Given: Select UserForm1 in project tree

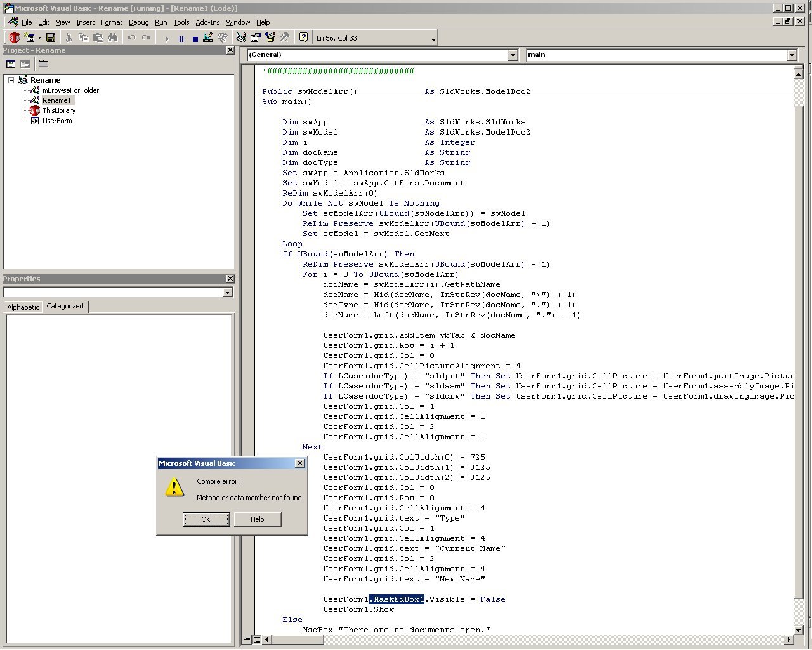Looking at the screenshot, I should click(59, 121).
